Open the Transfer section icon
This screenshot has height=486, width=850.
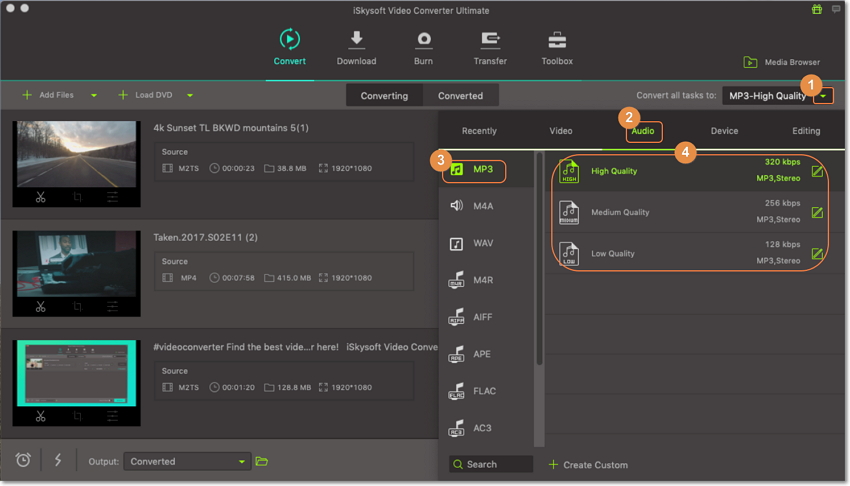tap(490, 40)
